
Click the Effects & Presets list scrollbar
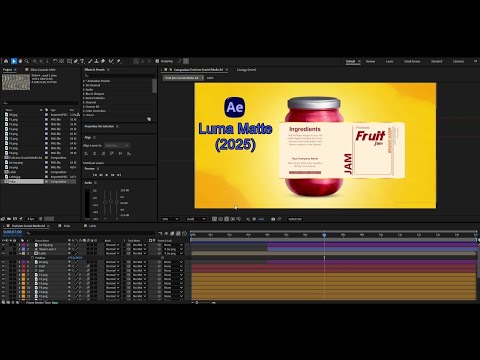(154, 86)
